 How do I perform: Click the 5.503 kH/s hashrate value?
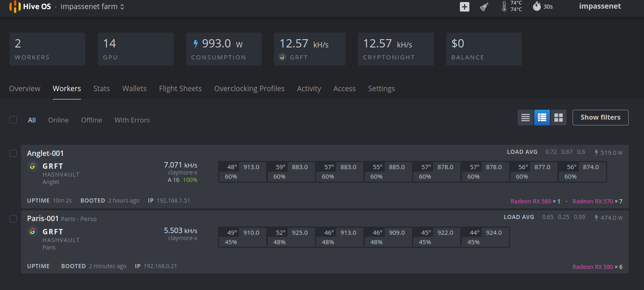pyautogui.click(x=180, y=231)
